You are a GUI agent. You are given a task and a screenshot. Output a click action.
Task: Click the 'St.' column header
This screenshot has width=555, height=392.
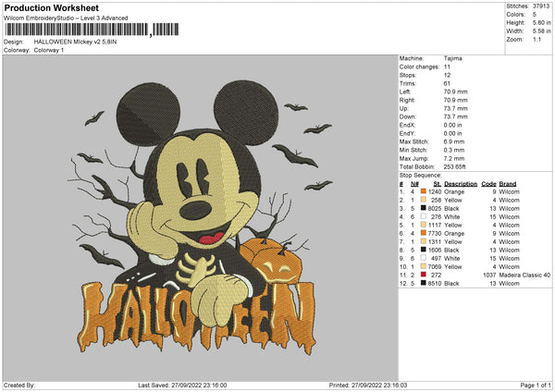tap(438, 184)
